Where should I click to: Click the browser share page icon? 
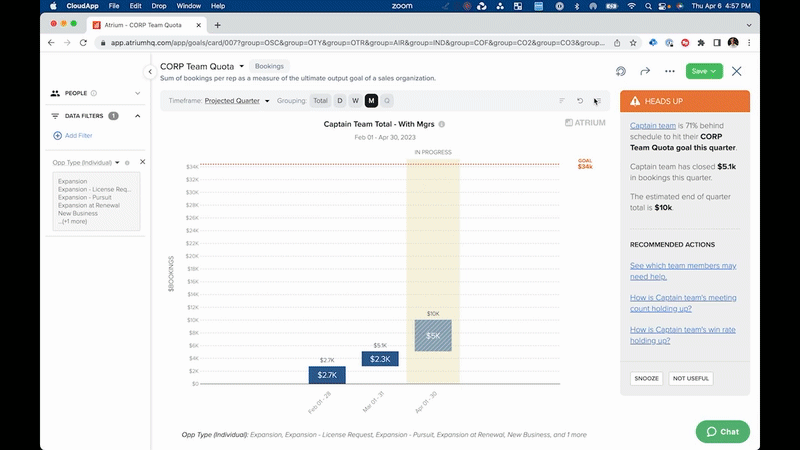[617, 43]
